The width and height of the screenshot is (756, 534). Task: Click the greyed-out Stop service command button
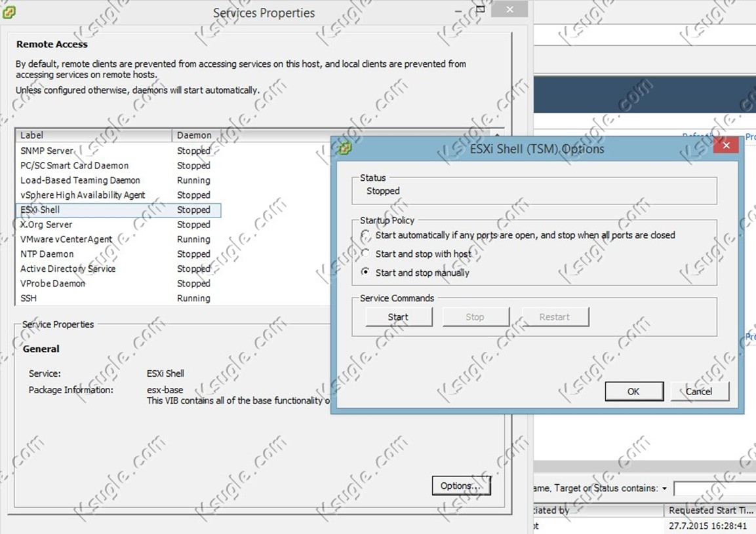475,316
